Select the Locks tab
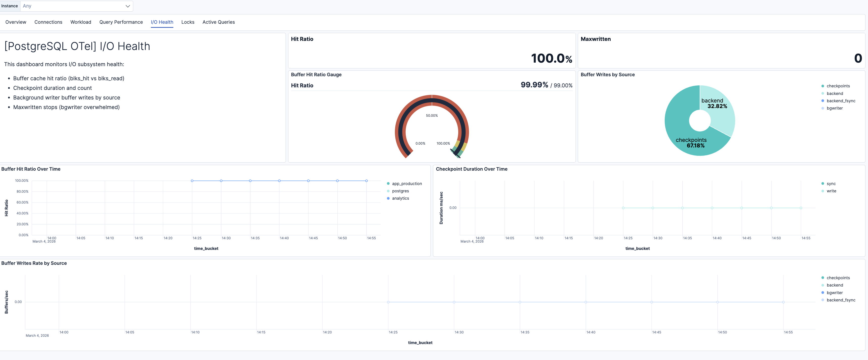Image resolution: width=868 pixels, height=360 pixels. 188,22
